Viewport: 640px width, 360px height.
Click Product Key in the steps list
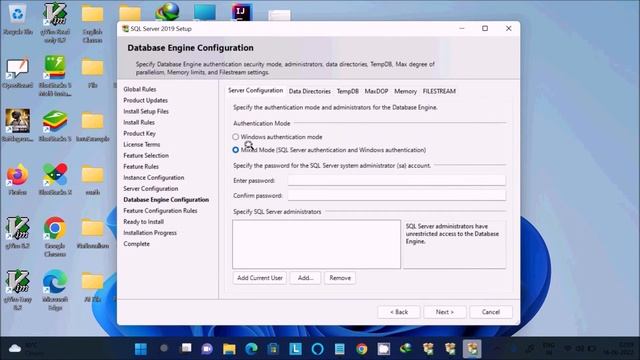[x=139, y=133]
